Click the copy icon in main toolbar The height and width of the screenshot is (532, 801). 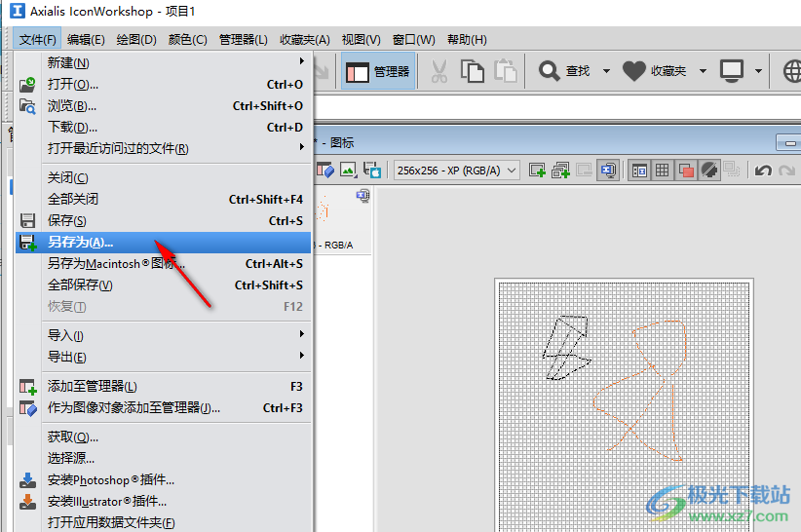pos(472,71)
